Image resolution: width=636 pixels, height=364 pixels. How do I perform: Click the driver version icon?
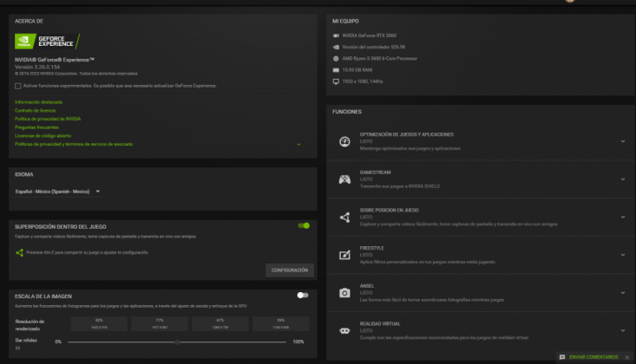click(x=336, y=47)
